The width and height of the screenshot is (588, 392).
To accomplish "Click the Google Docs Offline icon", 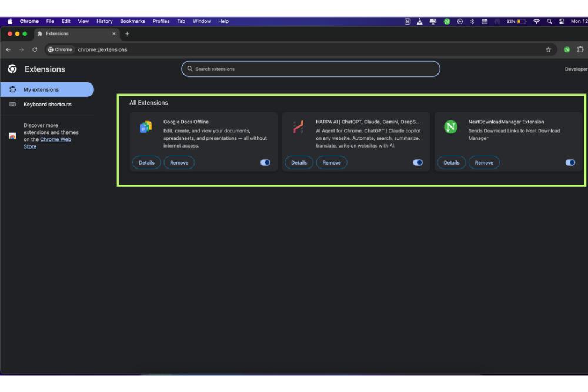I will pos(146,127).
